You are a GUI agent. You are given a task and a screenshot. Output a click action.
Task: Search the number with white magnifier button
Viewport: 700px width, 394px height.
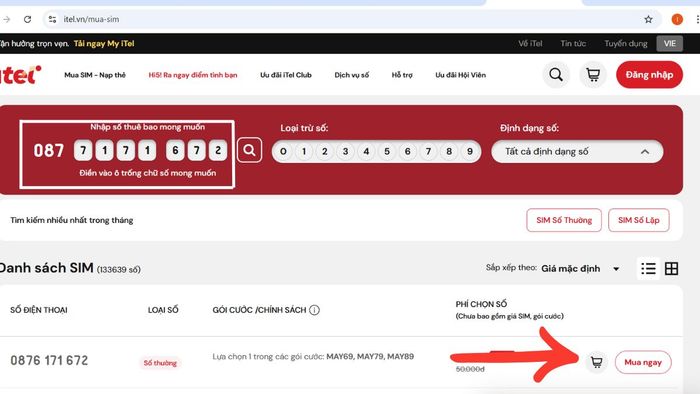(x=249, y=150)
